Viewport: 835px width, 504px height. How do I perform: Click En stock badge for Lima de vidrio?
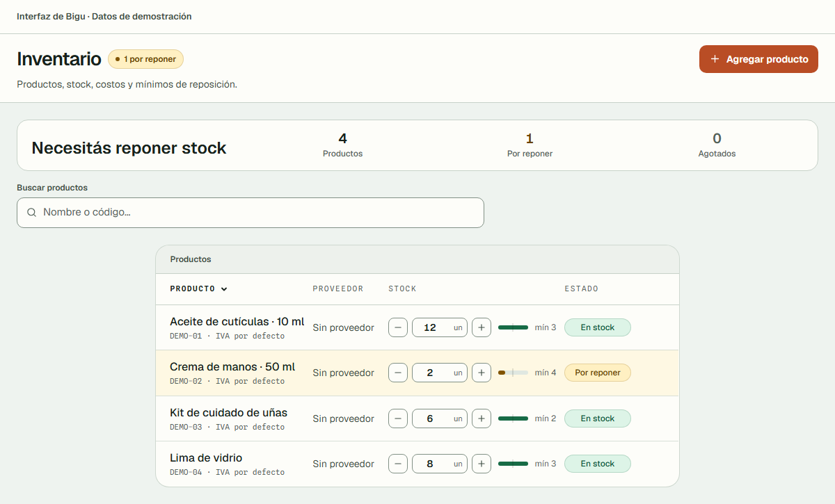click(x=598, y=464)
